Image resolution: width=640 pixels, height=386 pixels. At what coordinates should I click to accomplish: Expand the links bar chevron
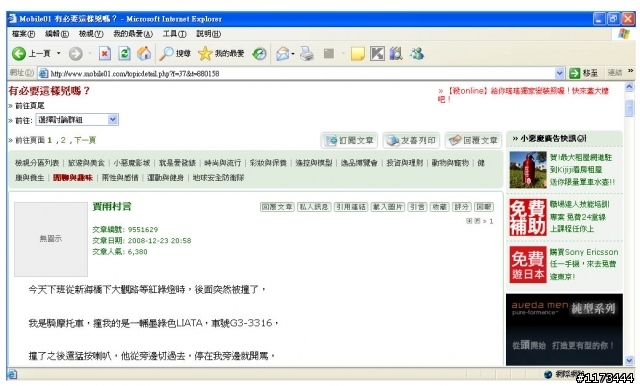pos(631,71)
